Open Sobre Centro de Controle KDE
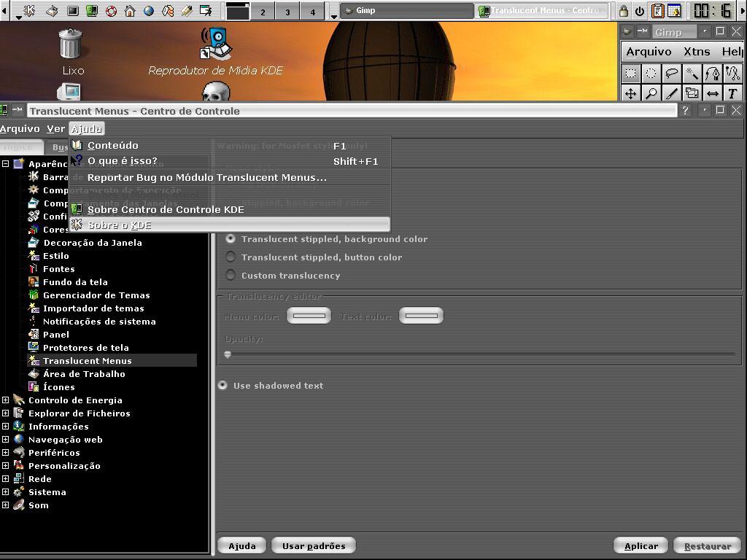 pos(230,209)
